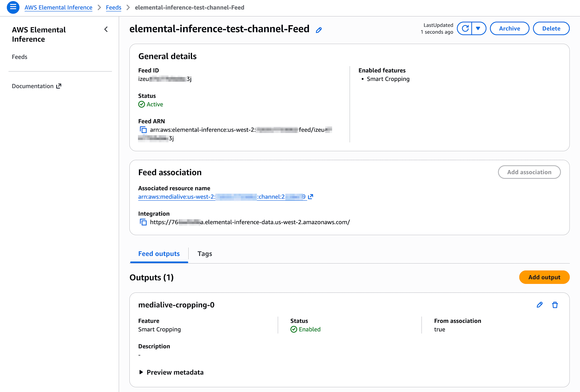Open Feeds in the left navigation
580x392 pixels.
pos(19,57)
